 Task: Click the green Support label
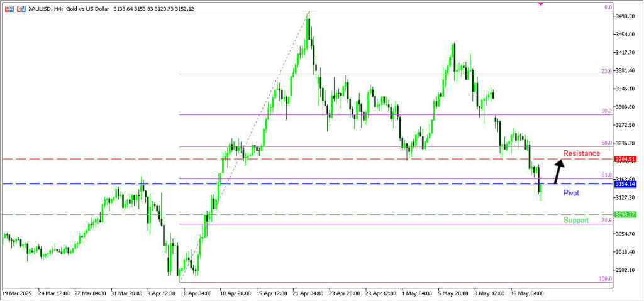[575, 221]
